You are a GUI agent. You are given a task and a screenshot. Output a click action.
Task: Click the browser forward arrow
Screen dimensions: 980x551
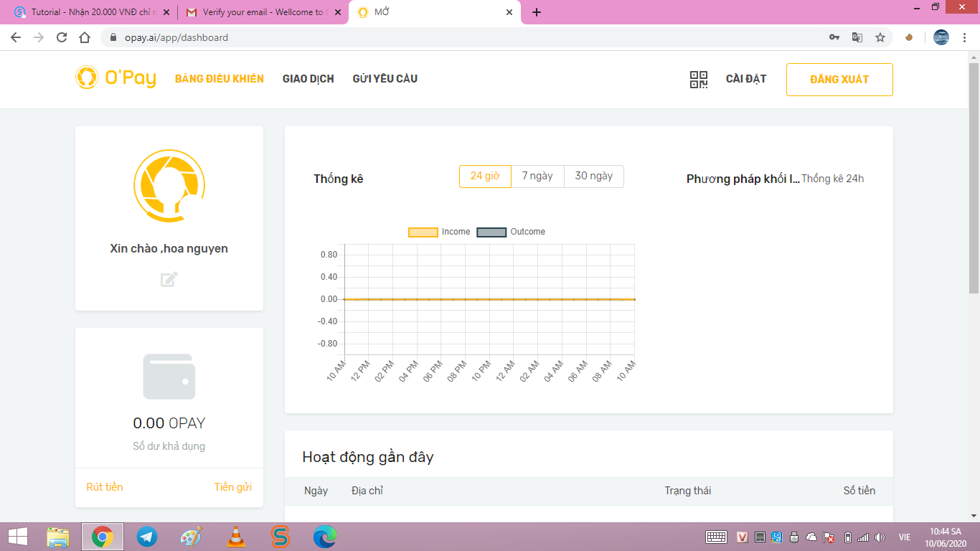click(39, 37)
